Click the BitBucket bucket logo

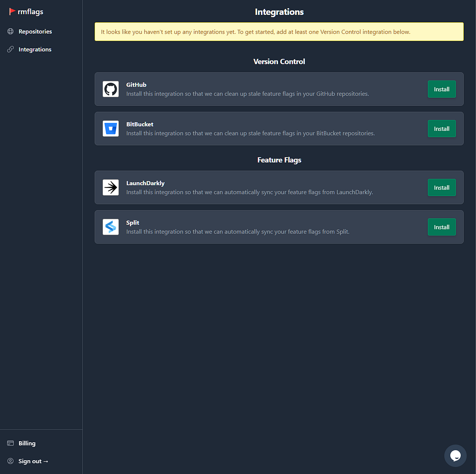click(111, 128)
